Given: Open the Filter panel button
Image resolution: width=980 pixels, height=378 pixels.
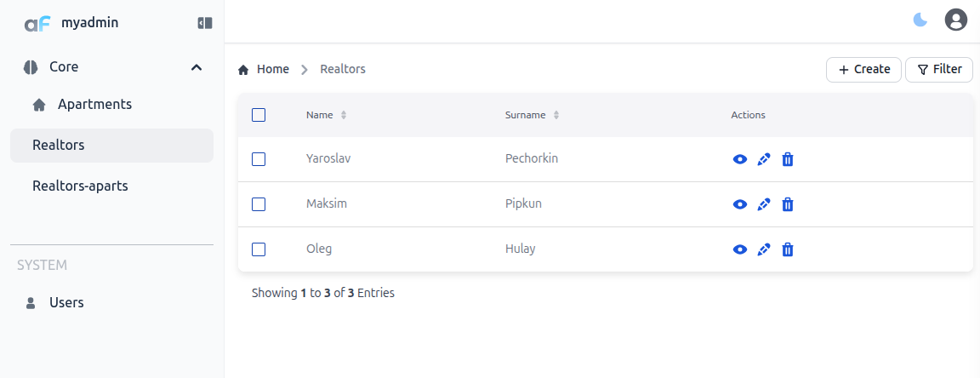Looking at the screenshot, I should (x=939, y=70).
